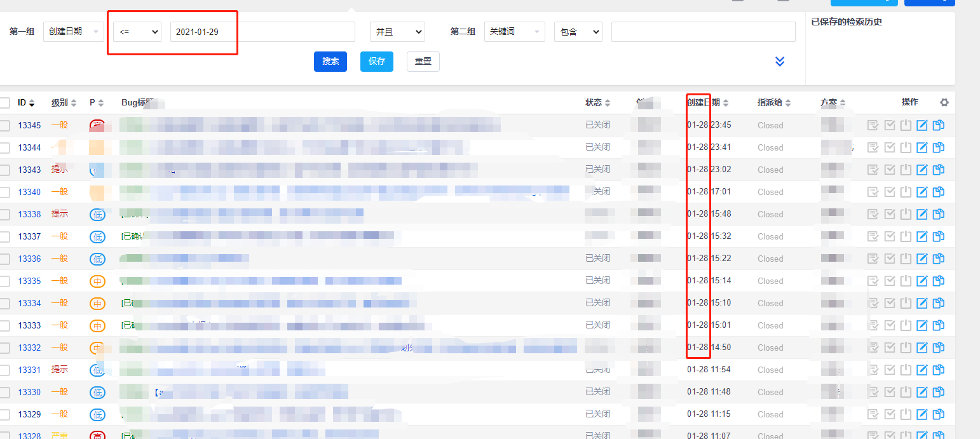Viewport: 980px width, 439px height.
Task: Click the greyed resolve checkmark in row 13332
Action: pos(890,348)
